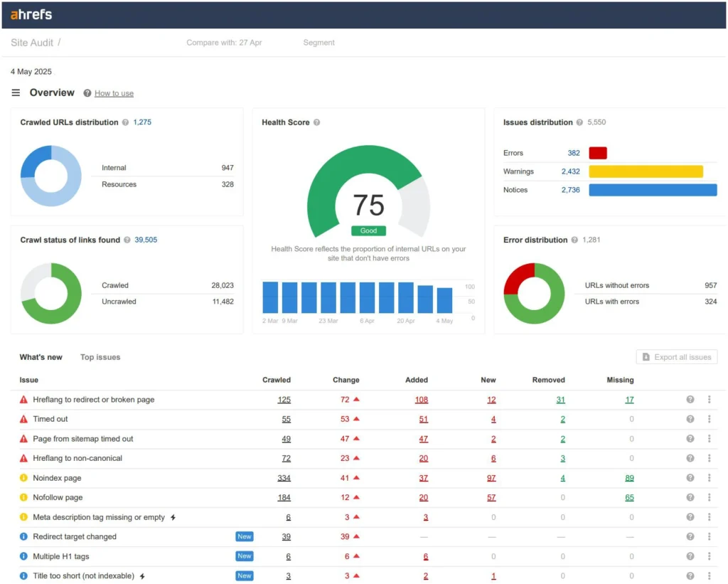The height and width of the screenshot is (584, 728).
Task: Click the 65 missing value for Nofollow page
Action: tap(629, 498)
